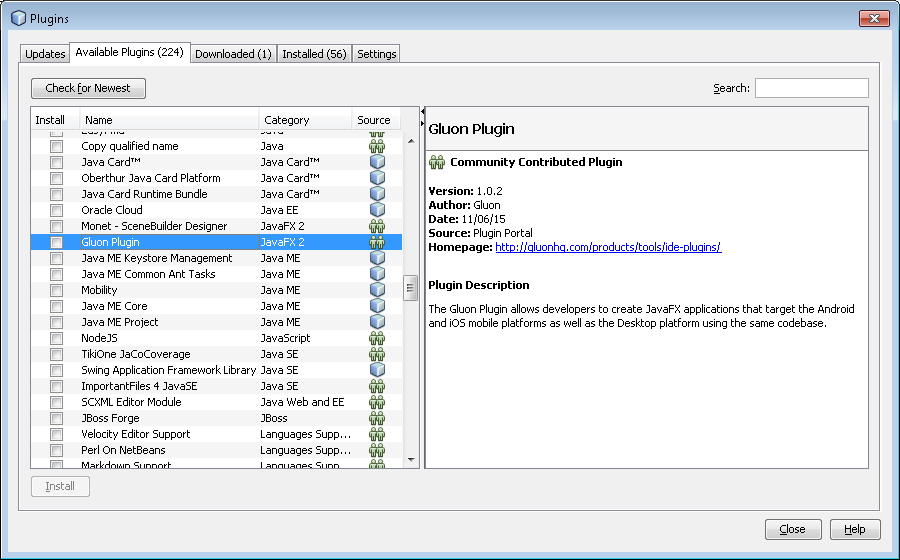Click Community Contributed Plugin icon in details pane
The height and width of the screenshot is (560, 900).
(x=437, y=162)
